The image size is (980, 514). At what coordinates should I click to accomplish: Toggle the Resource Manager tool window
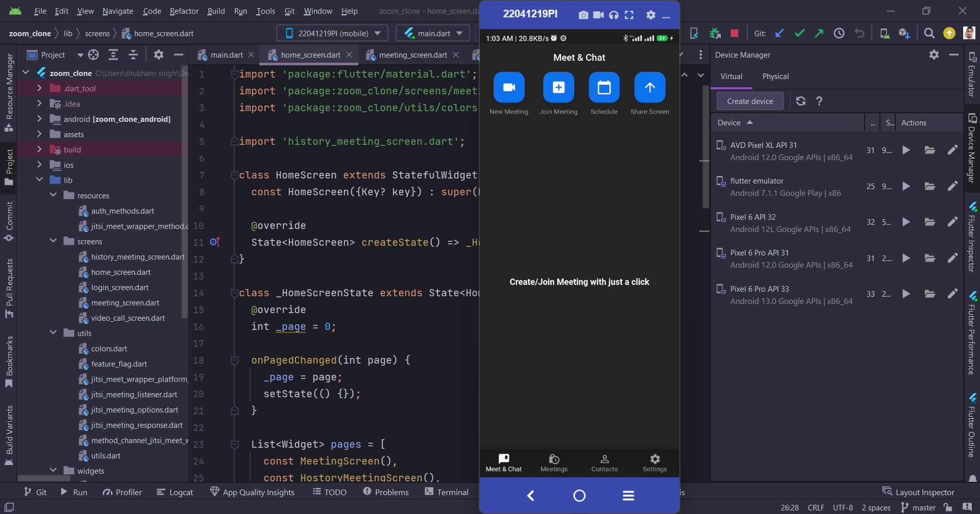9,92
